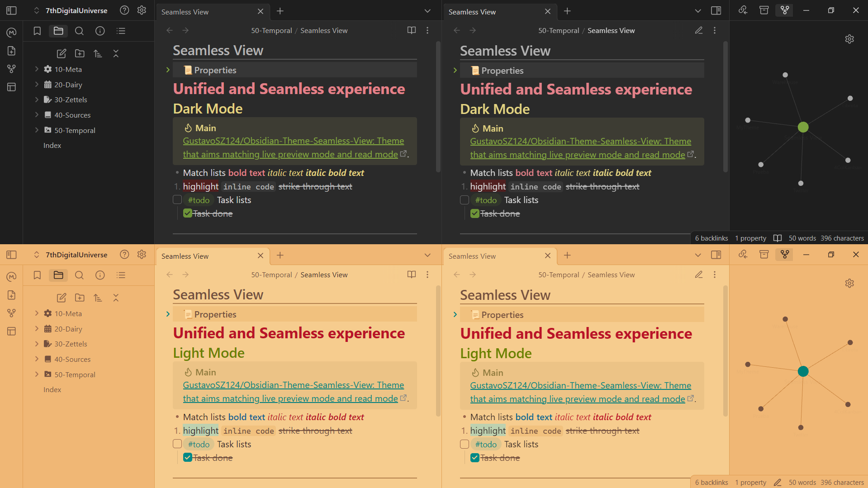Uncheck Task done in light left pane

coord(188,457)
